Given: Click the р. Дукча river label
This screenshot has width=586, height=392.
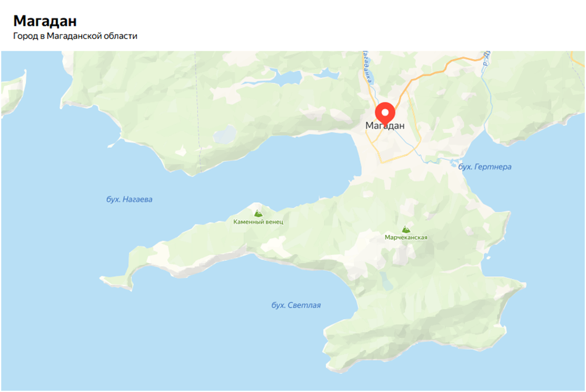Looking at the screenshot, I should [x=486, y=59].
